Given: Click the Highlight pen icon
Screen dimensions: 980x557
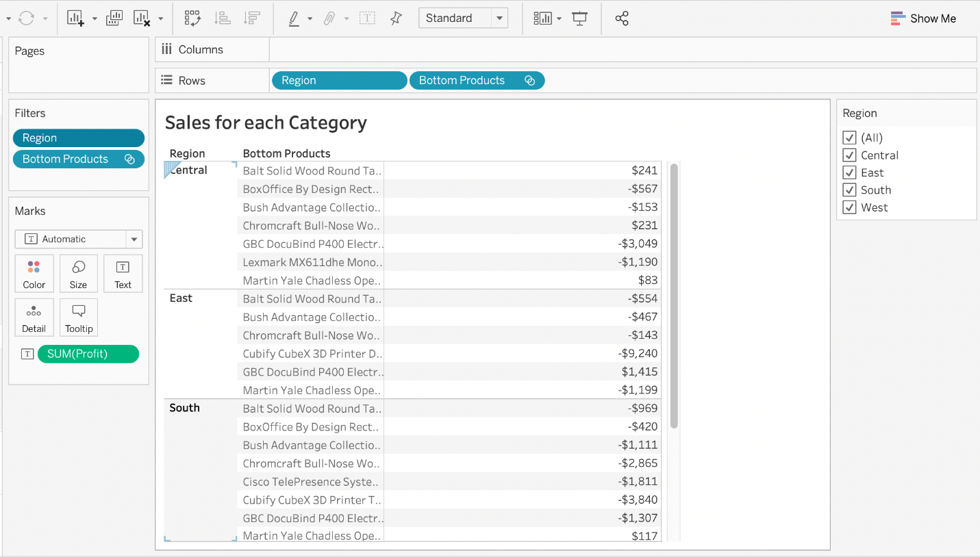Looking at the screenshot, I should [x=294, y=18].
